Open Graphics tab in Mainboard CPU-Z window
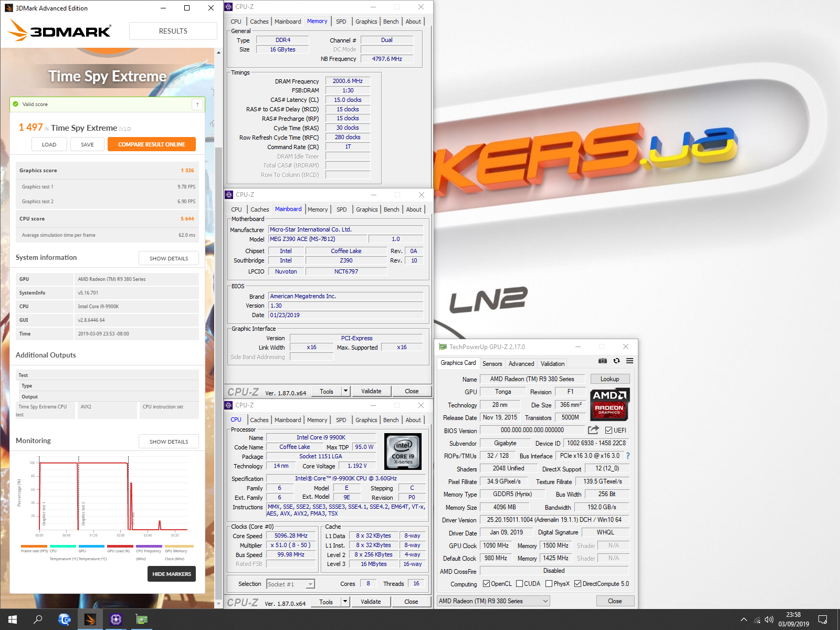 tap(366, 209)
